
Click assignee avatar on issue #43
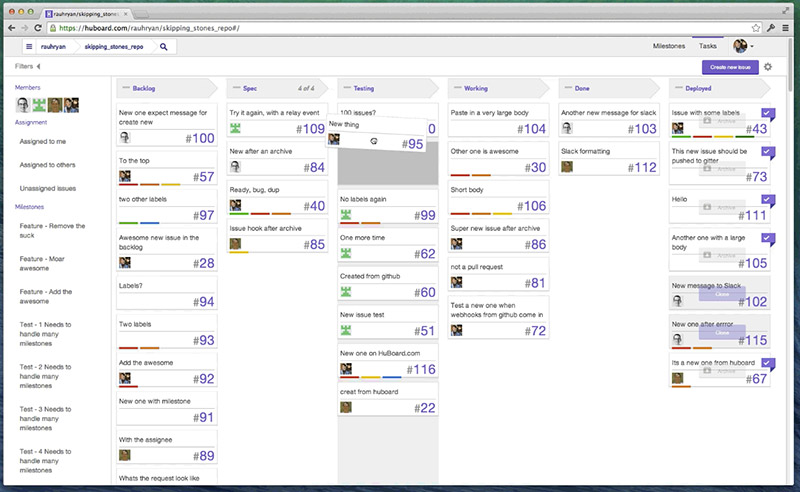678,128
